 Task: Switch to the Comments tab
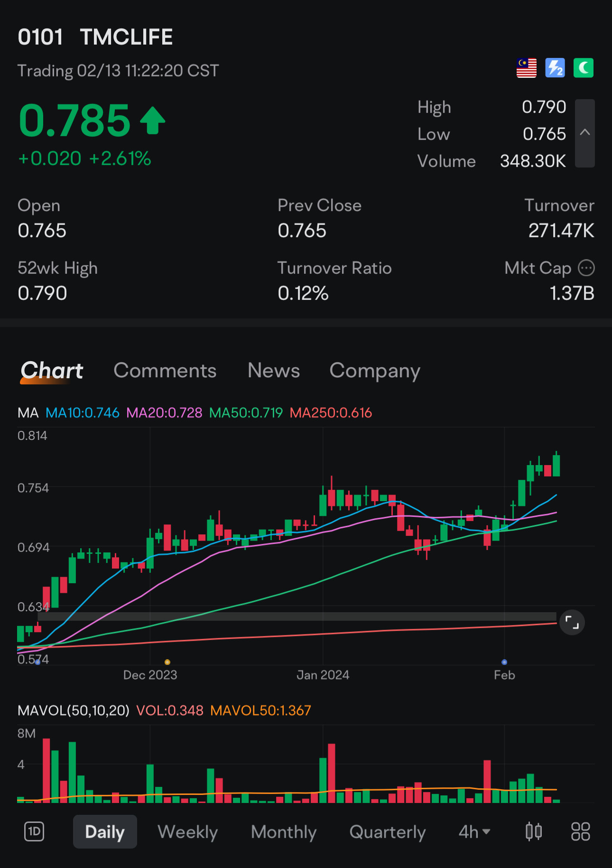point(165,371)
